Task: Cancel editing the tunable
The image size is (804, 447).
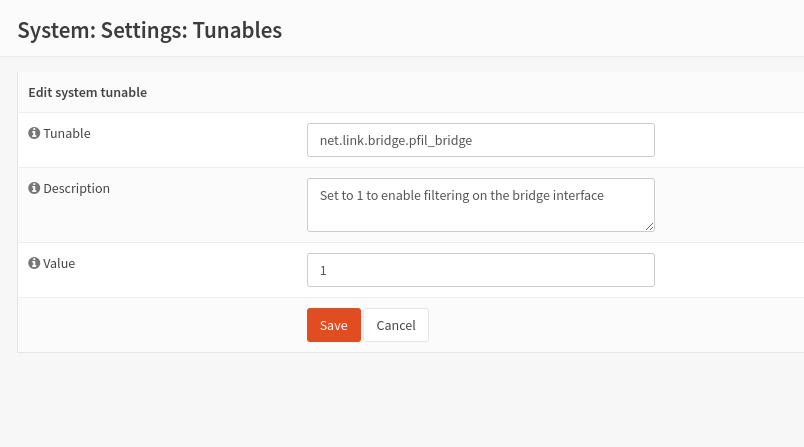Action: 396,325
